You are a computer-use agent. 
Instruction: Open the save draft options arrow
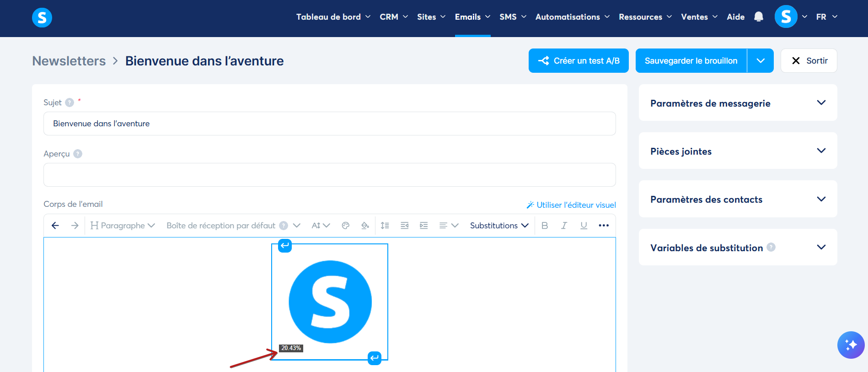click(761, 60)
